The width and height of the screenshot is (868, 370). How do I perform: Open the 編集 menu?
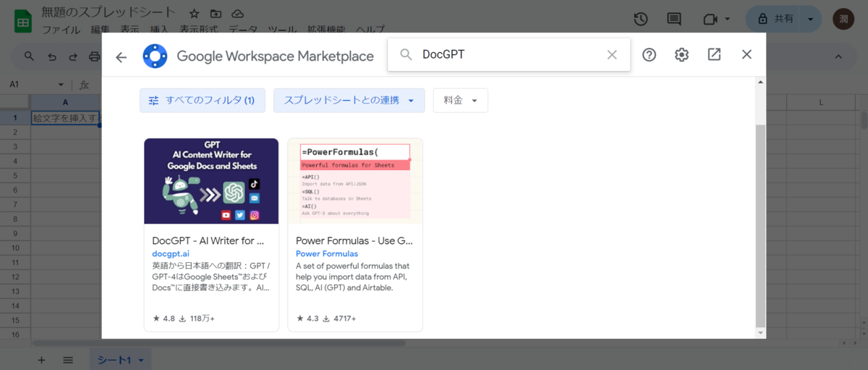pyautogui.click(x=101, y=30)
